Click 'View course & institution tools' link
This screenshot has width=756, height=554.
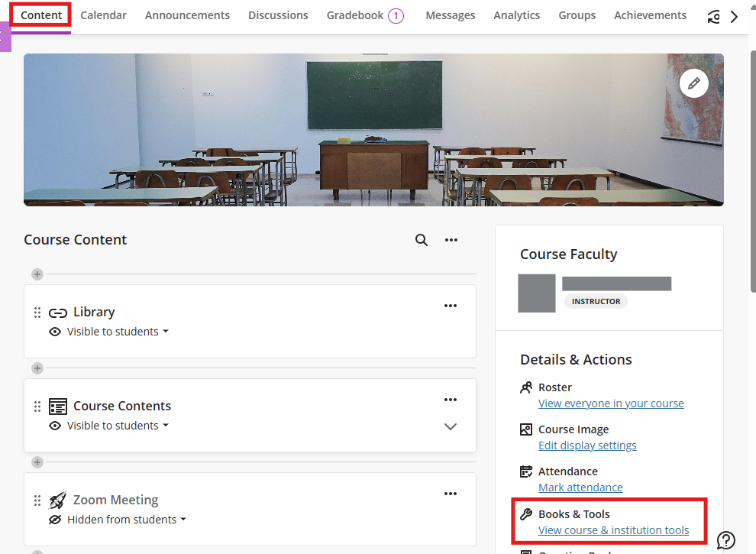[x=614, y=530]
